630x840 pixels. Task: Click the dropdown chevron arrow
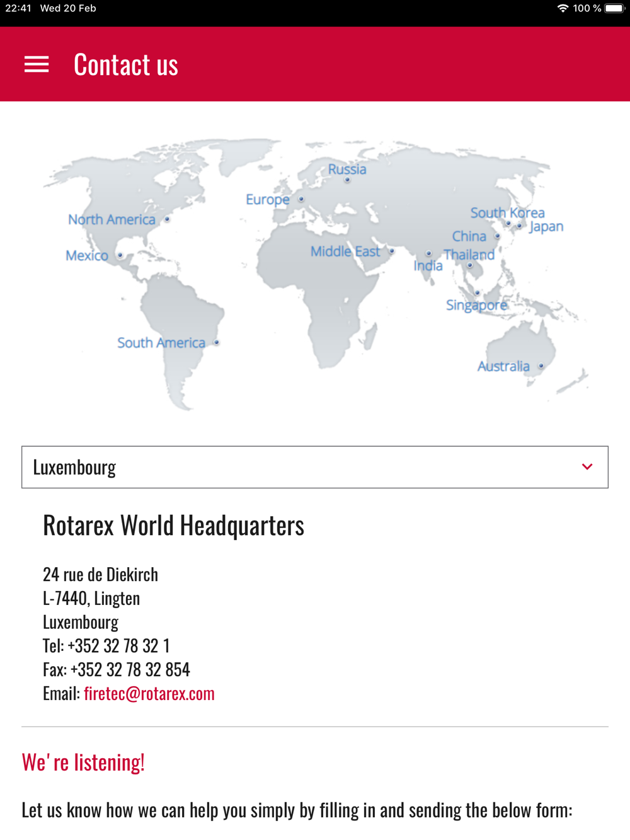click(x=587, y=467)
